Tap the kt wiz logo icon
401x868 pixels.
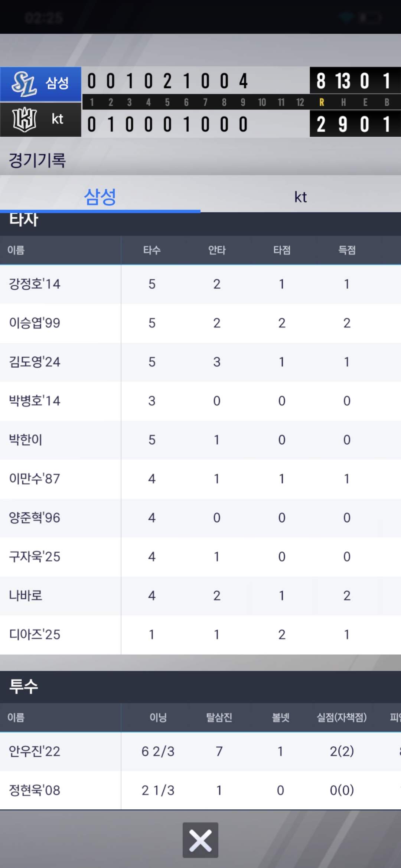tap(24, 119)
